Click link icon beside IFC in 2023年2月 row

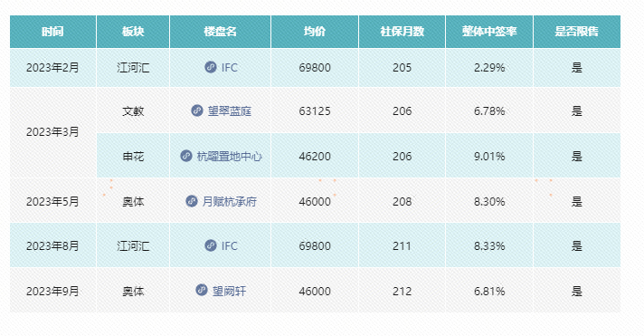tap(211, 67)
